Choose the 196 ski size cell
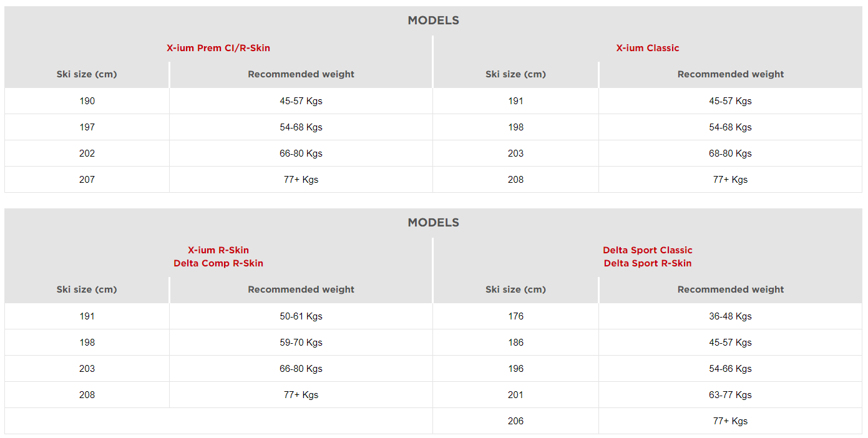 coord(516,369)
